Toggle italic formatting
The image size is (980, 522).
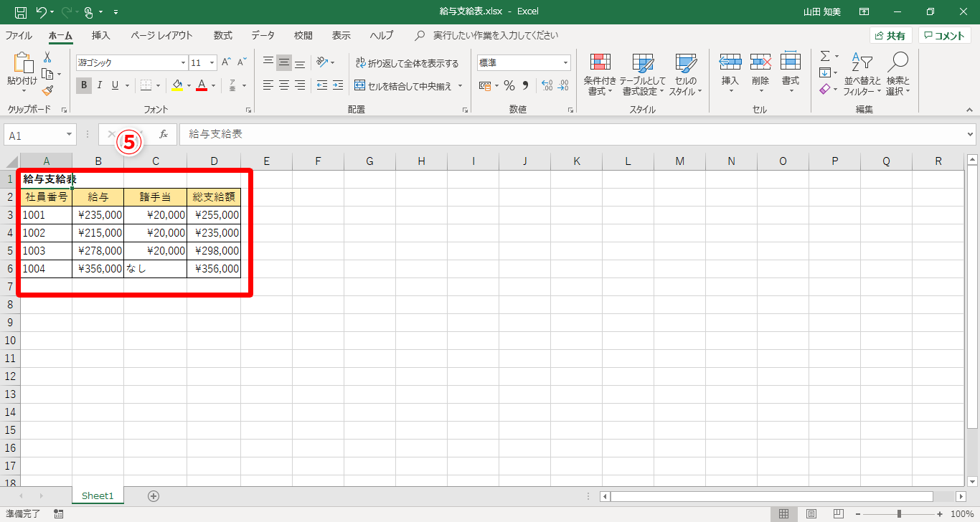(x=99, y=85)
